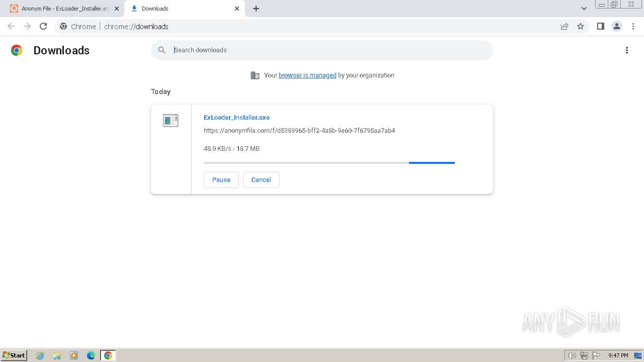Switch to the Anonym File tab
The image size is (644, 362).
(64, 9)
